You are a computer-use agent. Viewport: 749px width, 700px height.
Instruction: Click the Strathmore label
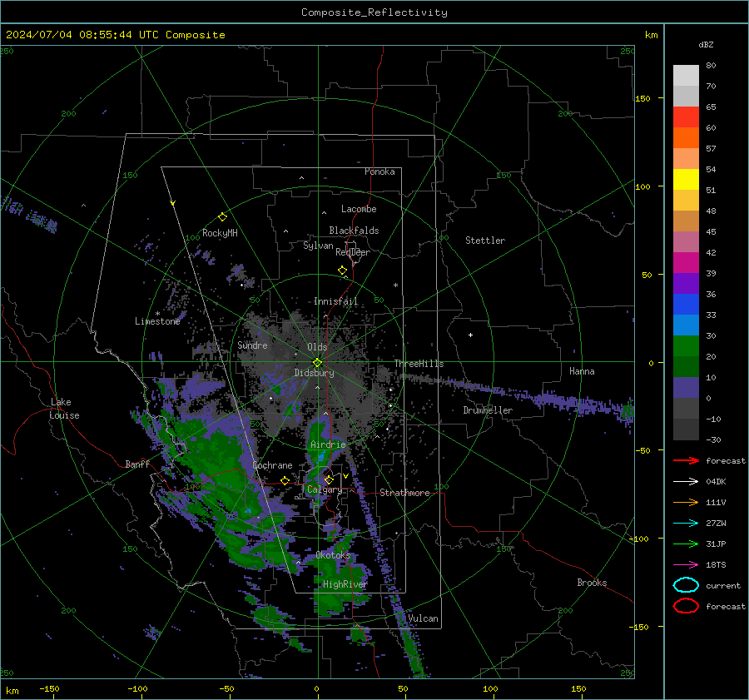pyautogui.click(x=404, y=493)
